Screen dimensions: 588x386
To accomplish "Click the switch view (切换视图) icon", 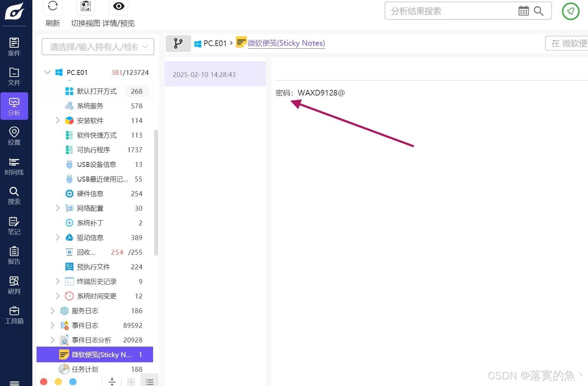I will [86, 6].
